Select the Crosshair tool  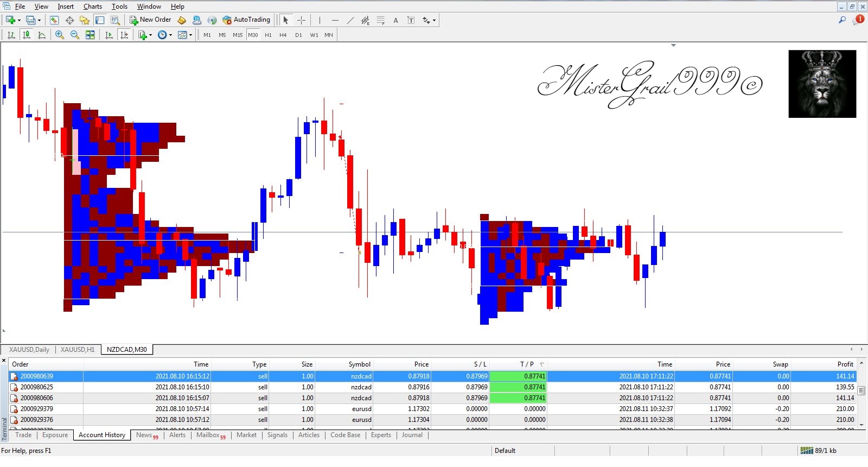click(302, 20)
